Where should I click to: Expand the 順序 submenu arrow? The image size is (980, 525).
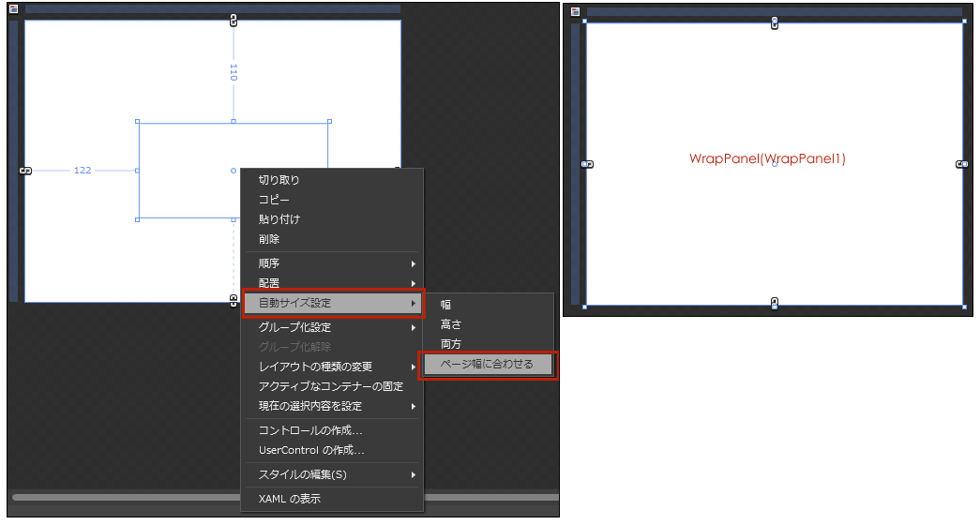414,263
